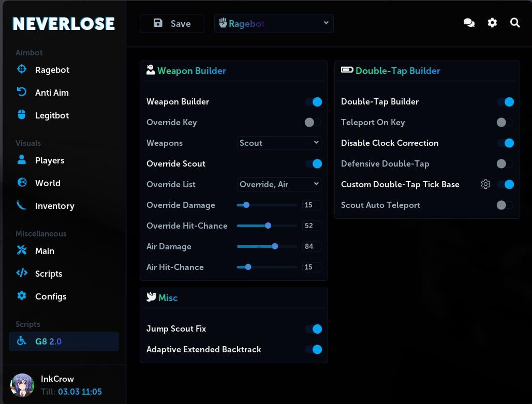Viewport: 532px width, 404px height.
Task: Turn on Defensive Double-Tap toggle
Action: pos(505,164)
